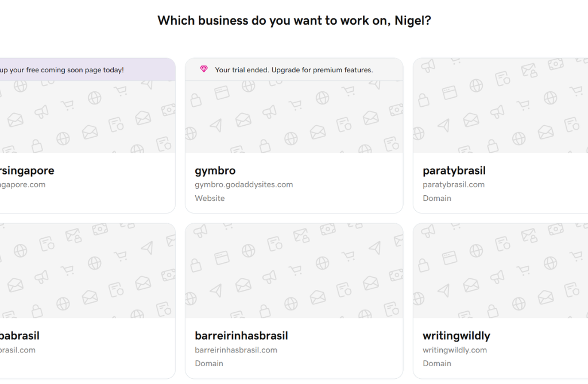Viewport: 588px width, 384px height.
Task: Open the barreirinhasbrasil business title
Action: click(241, 336)
